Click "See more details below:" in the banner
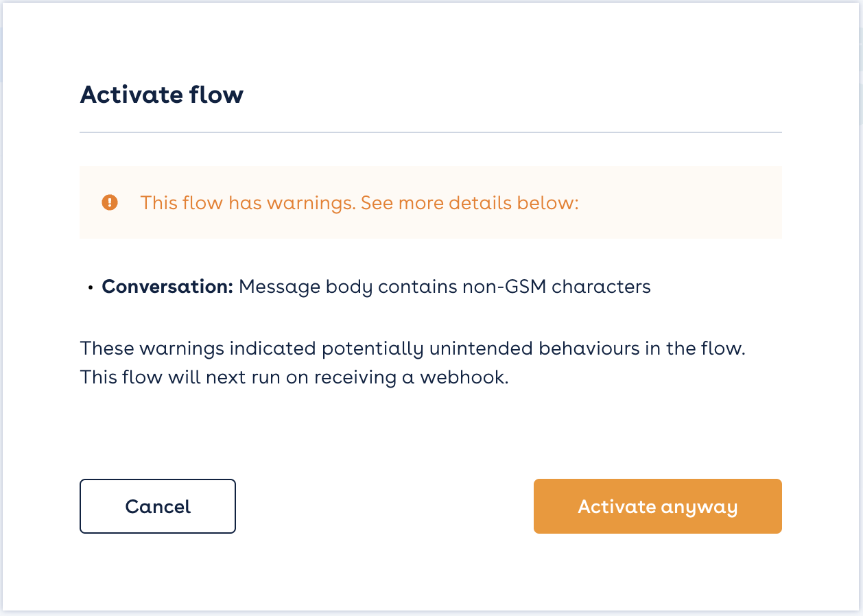 [x=470, y=203]
